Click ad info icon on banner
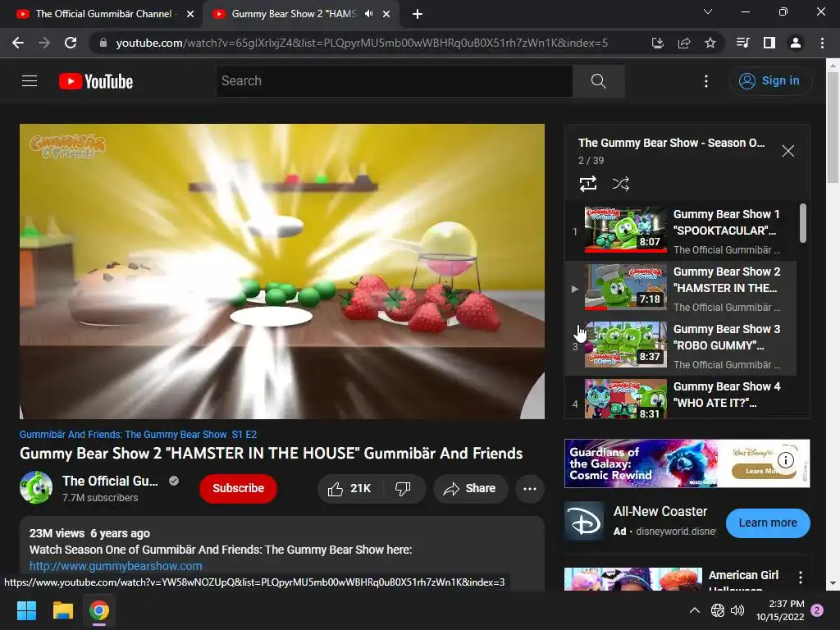The height and width of the screenshot is (630, 840). click(x=785, y=459)
